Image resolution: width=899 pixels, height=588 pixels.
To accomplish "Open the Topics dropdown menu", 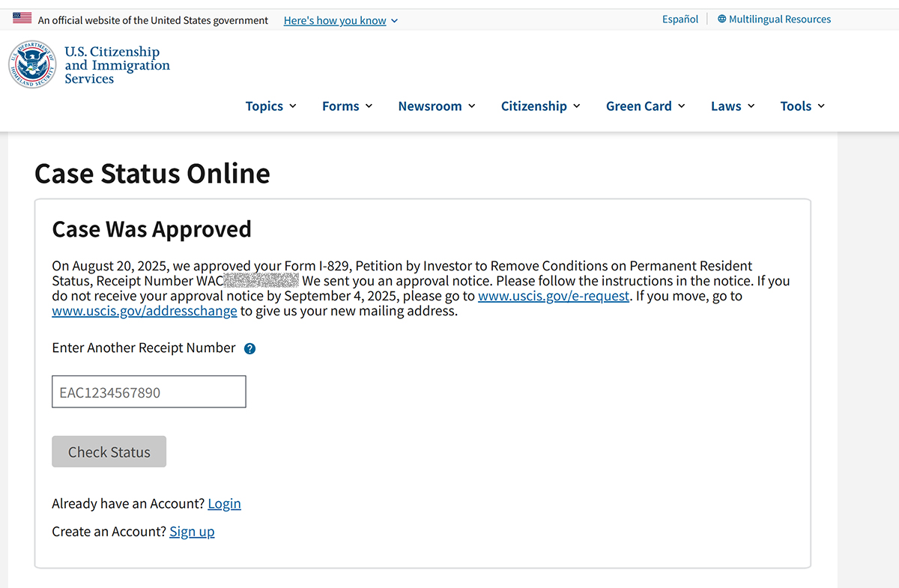I will click(x=271, y=106).
